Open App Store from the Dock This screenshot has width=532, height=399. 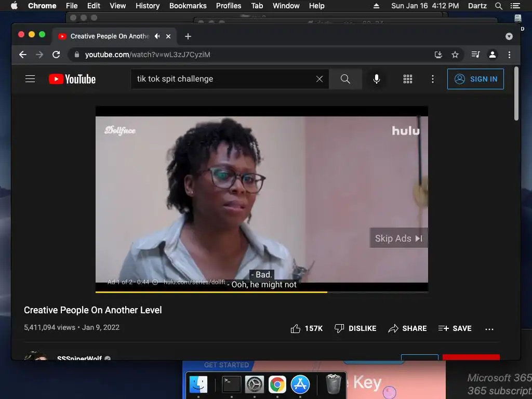[x=300, y=384]
